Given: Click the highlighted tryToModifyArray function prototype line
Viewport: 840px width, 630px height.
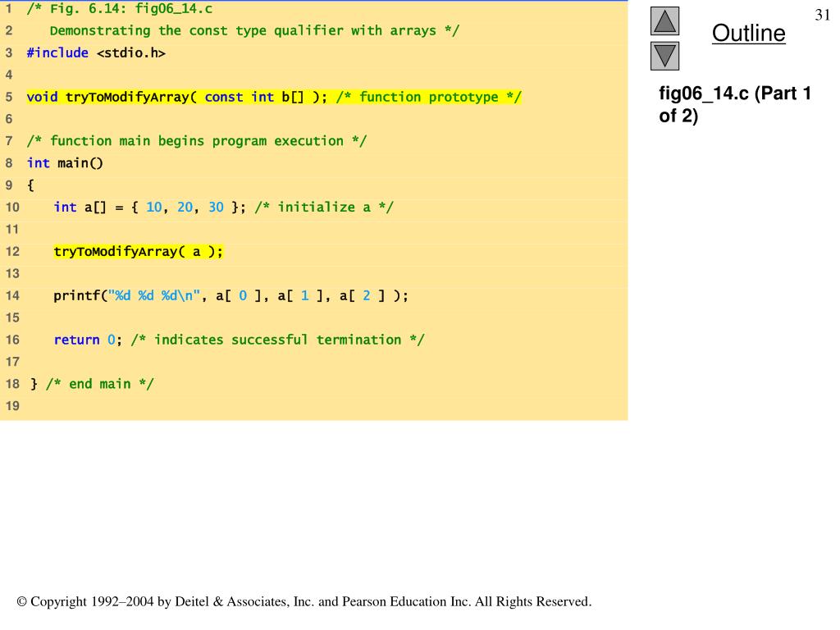Looking at the screenshot, I should [x=274, y=97].
